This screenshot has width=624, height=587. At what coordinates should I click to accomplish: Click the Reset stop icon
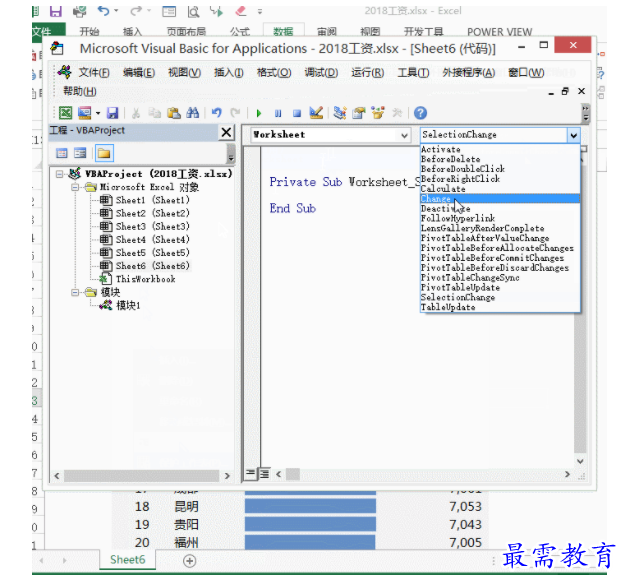297,113
